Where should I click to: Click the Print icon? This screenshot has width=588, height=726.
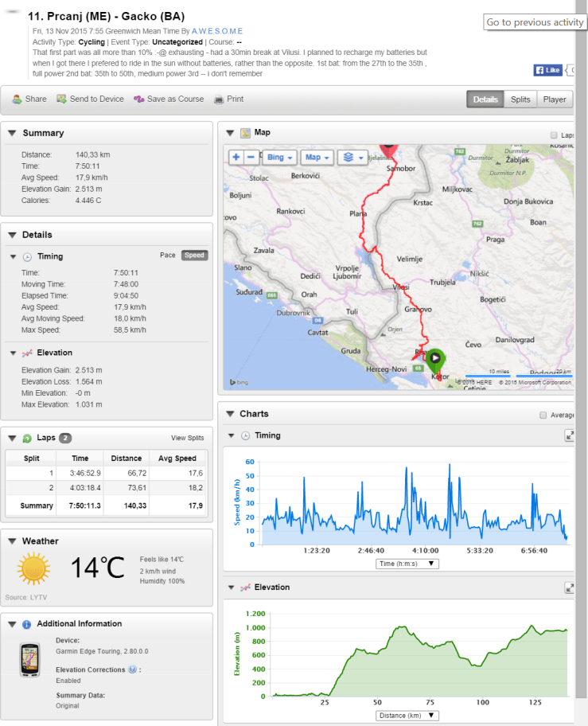(220, 100)
